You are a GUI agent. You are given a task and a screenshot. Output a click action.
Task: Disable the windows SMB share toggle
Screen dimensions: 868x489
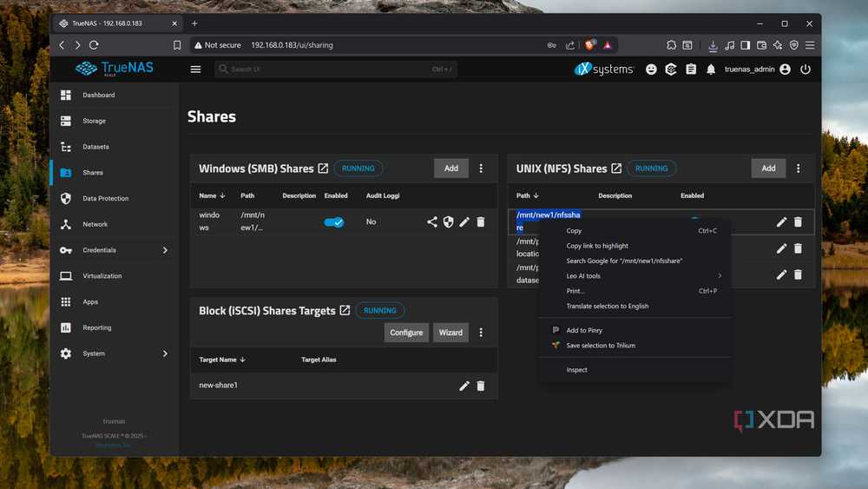[x=334, y=222]
